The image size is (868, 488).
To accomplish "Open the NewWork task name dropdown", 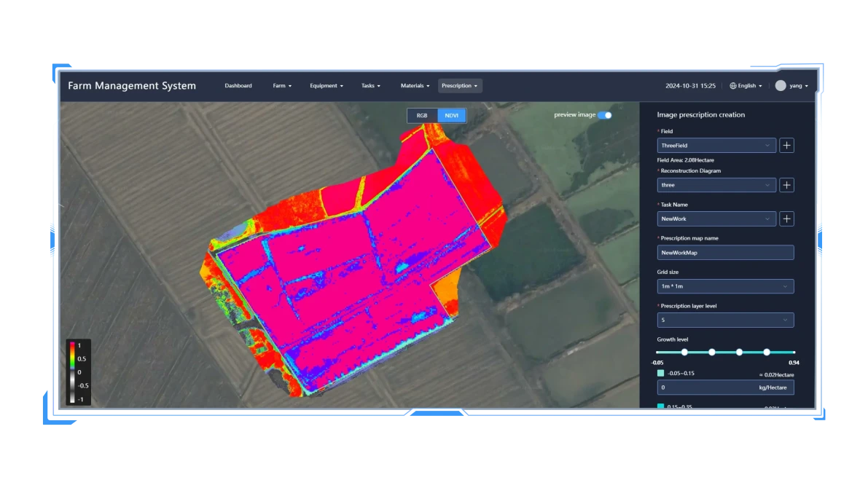I will pos(716,219).
